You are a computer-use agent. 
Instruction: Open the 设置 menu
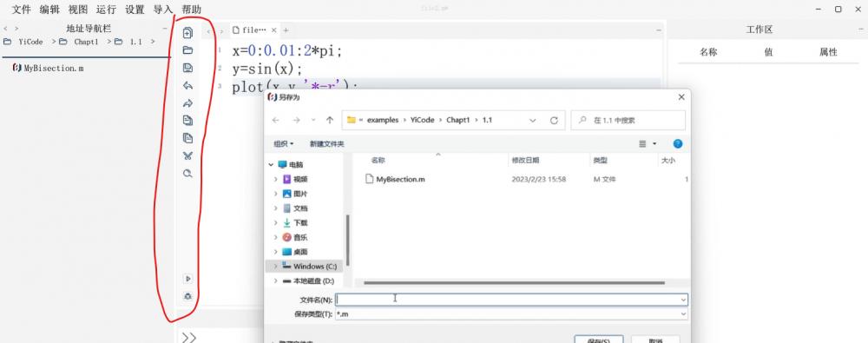coord(135,10)
